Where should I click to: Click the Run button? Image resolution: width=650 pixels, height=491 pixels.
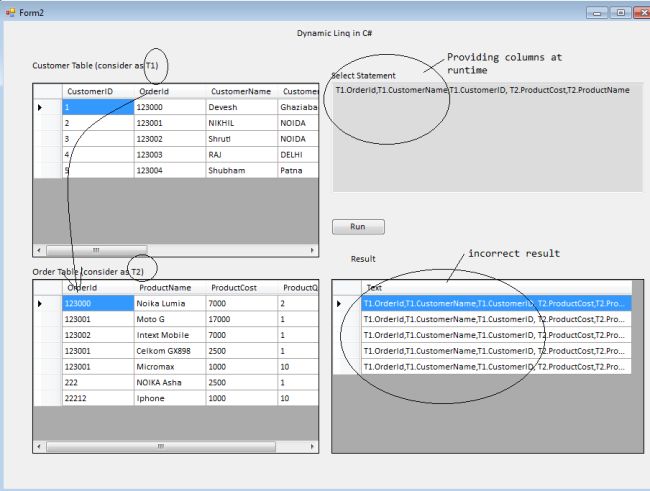click(358, 227)
